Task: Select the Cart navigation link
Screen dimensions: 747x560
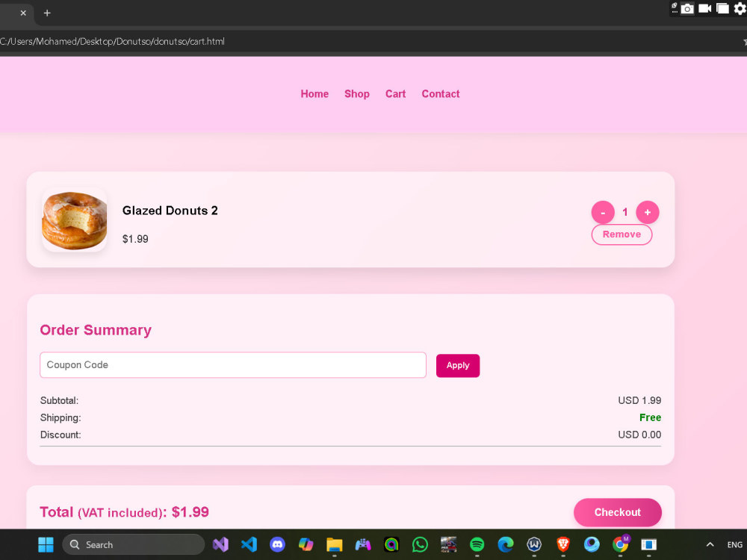Action: [x=395, y=94]
